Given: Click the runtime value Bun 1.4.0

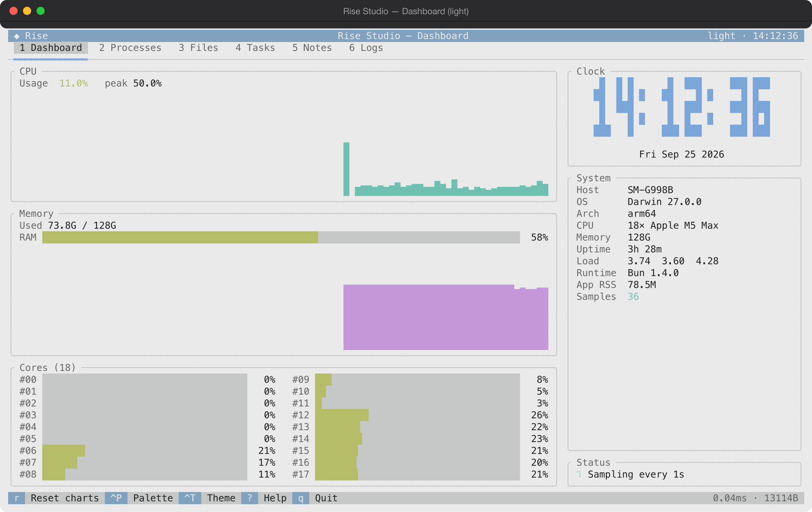Looking at the screenshot, I should click(653, 273).
